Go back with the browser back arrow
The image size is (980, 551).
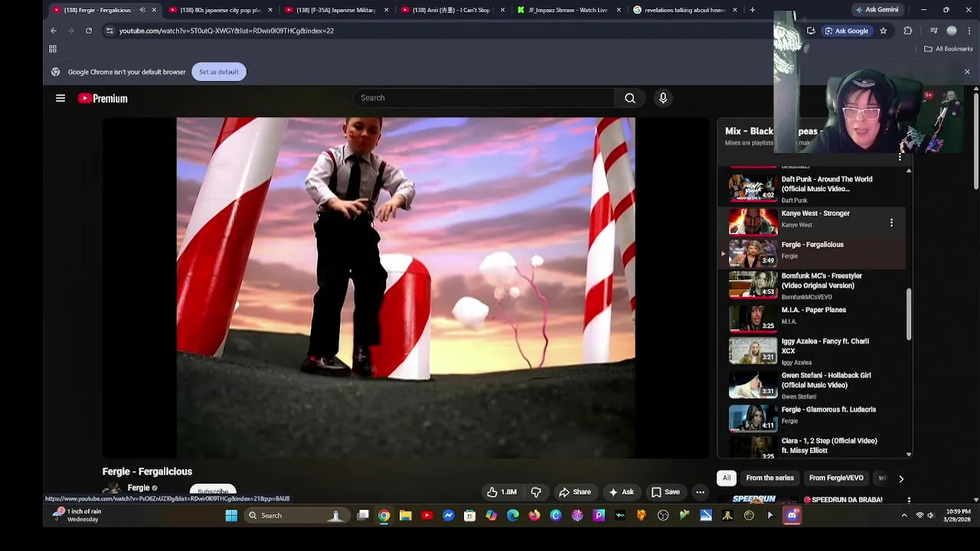(54, 31)
